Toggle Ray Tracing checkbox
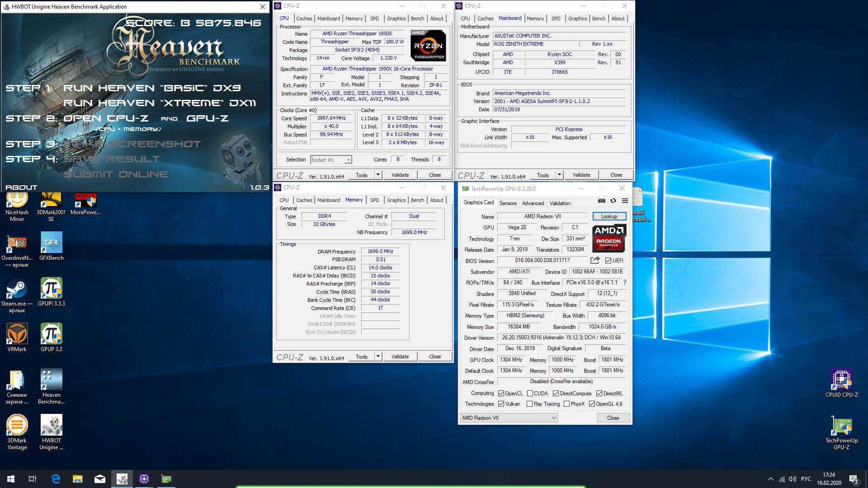Viewport: 868px width, 488px height. pos(529,404)
